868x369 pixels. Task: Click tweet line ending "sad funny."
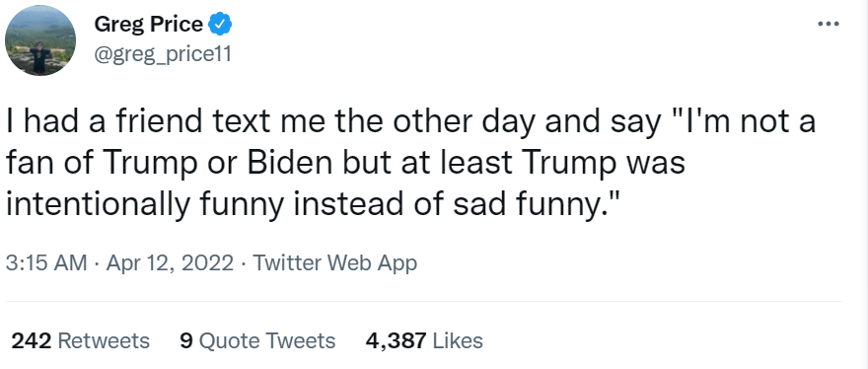[313, 205]
